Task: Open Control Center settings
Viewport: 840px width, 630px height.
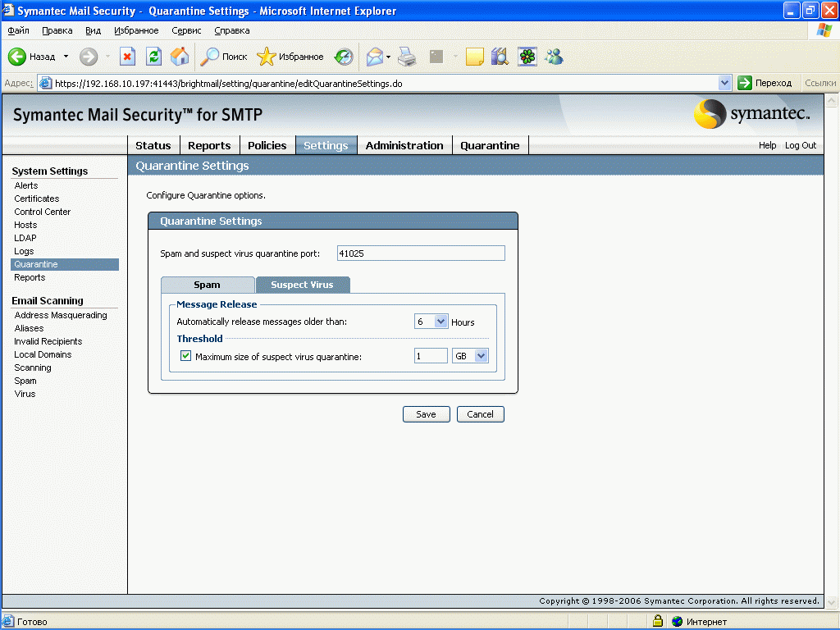Action: [x=43, y=212]
